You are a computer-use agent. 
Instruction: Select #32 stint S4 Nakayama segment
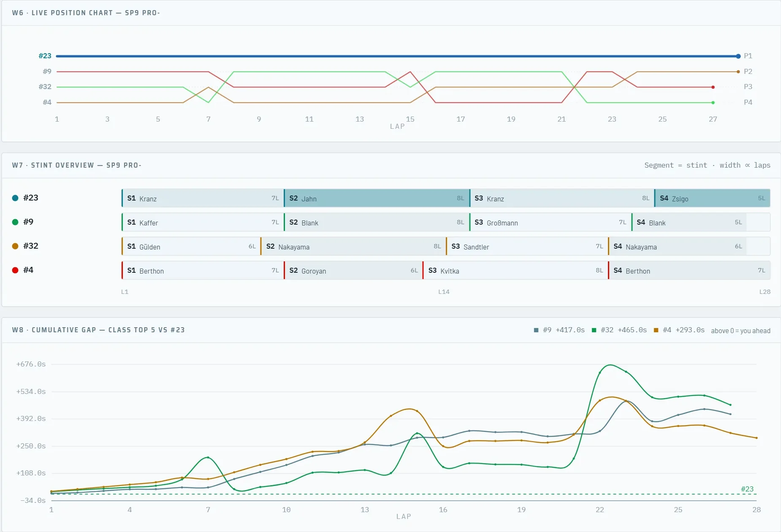click(678, 247)
